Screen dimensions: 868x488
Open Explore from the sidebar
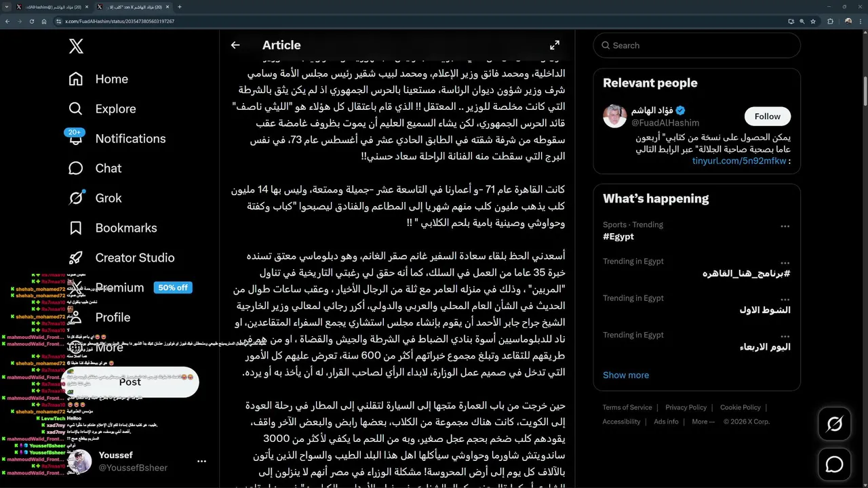102,108
